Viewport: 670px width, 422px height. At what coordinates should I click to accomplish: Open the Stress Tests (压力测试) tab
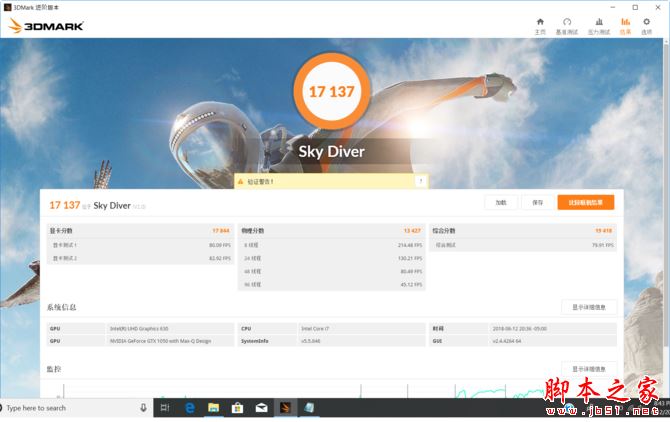pos(599,26)
